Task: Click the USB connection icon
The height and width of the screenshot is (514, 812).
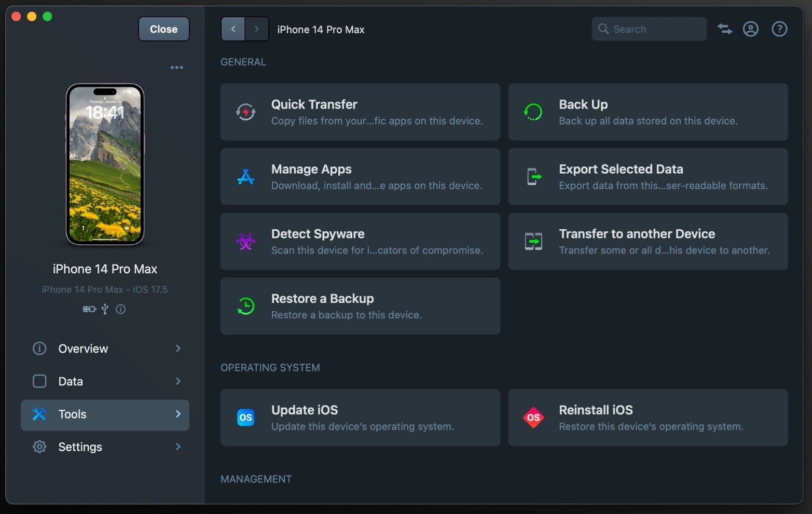Action: pos(105,309)
